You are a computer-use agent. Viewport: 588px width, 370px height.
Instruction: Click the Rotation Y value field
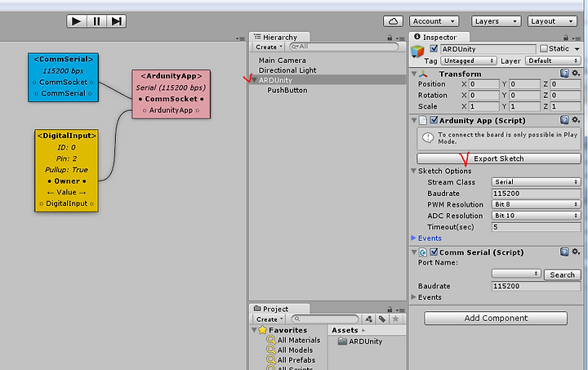click(524, 96)
